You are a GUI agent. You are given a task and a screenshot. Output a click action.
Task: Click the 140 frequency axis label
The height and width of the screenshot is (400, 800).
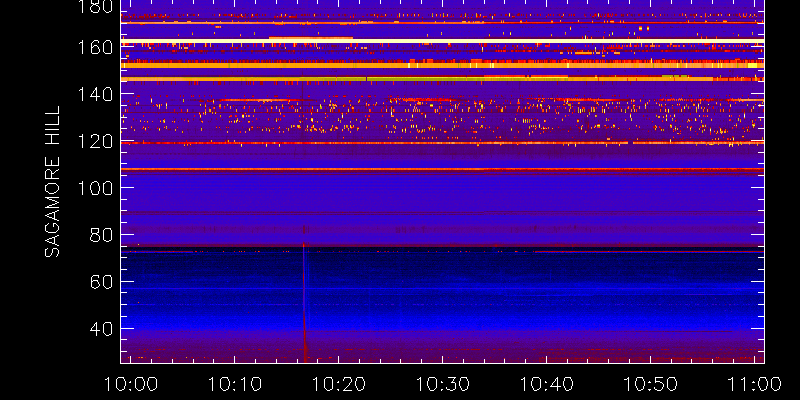[95, 94]
